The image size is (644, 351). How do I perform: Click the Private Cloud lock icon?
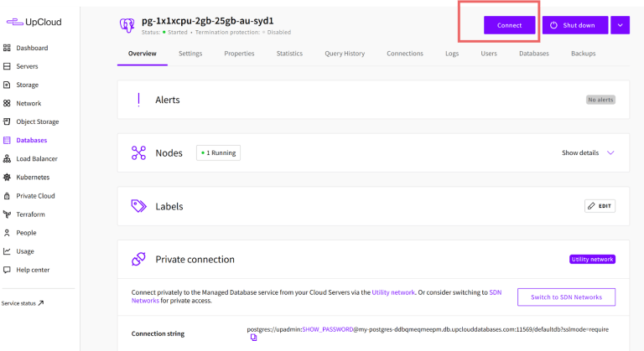[7, 196]
